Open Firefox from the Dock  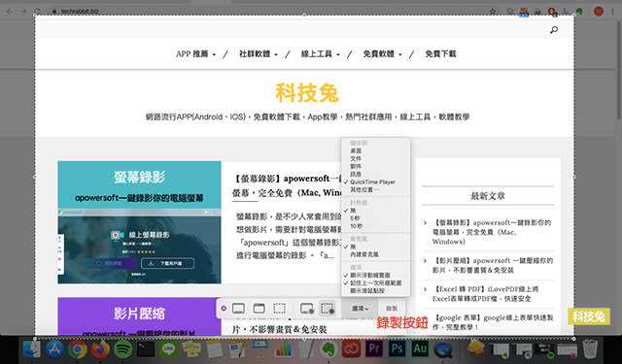[101, 348]
